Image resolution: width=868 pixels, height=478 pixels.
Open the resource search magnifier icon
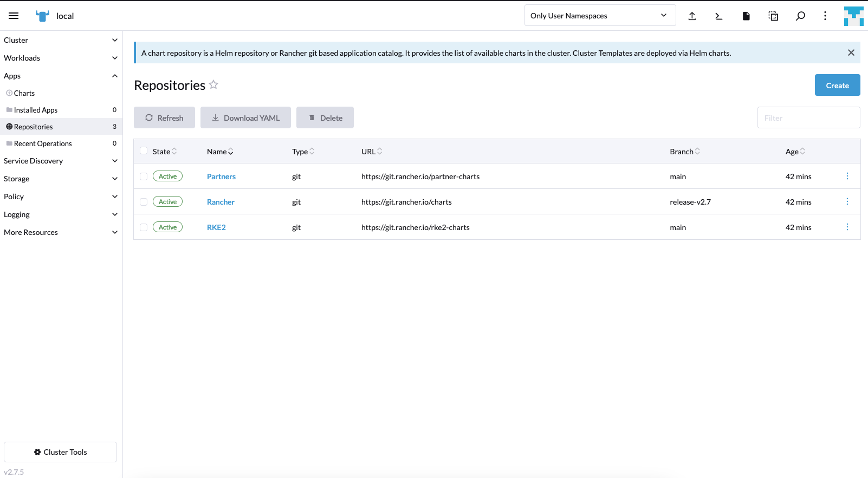point(800,16)
